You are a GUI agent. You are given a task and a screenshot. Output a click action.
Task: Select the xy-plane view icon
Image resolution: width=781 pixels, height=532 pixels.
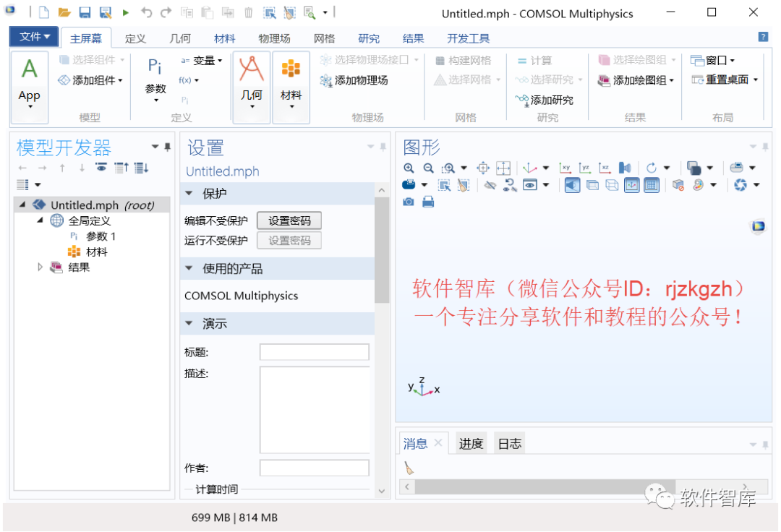click(566, 168)
